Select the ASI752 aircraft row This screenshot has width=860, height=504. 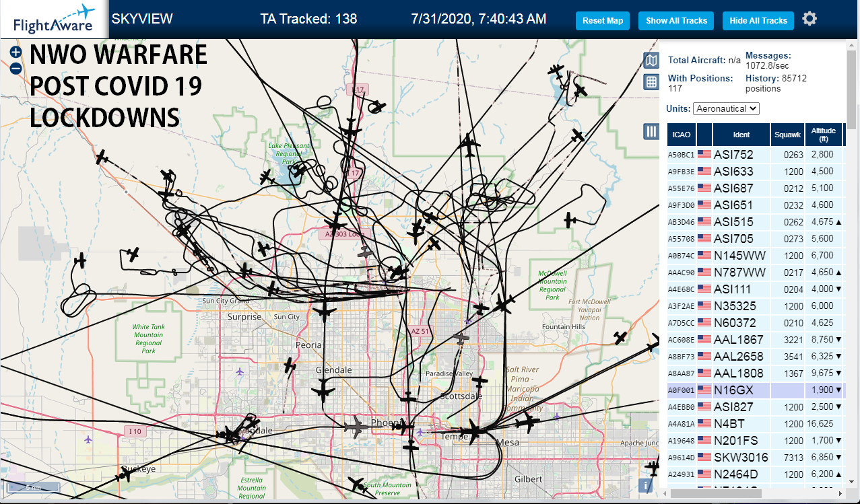(756, 154)
